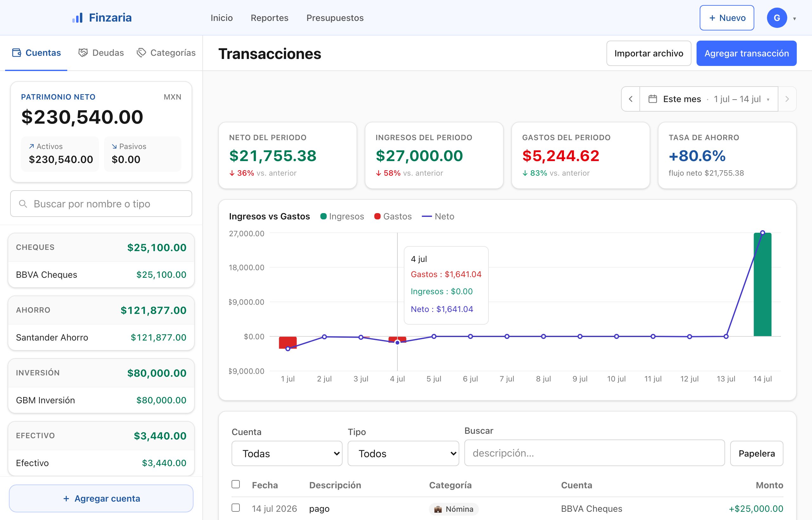Viewport: 812px width, 520px height.
Task: Click the briefcase icon on Nómina category
Action: point(438,509)
